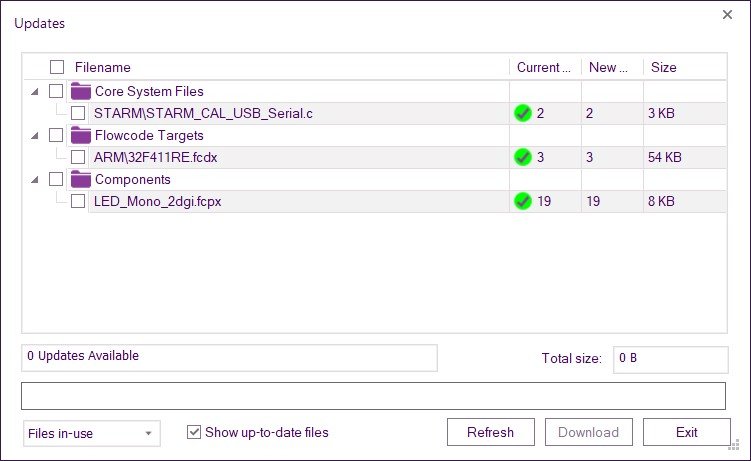Click the Total size field showing 0 B
Image resolution: width=751 pixels, height=461 pixels.
click(671, 360)
